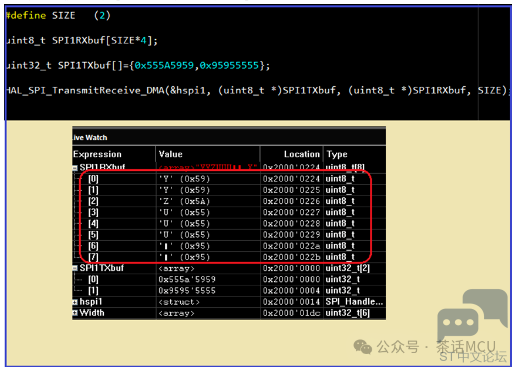Click the Expression column header
Viewport: 516px width, 372px height.
[x=97, y=154]
